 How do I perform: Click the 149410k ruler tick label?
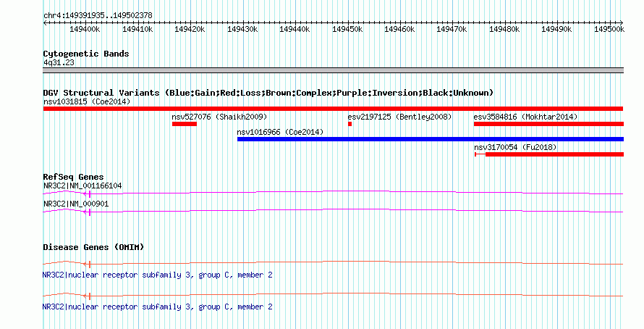pos(137,29)
